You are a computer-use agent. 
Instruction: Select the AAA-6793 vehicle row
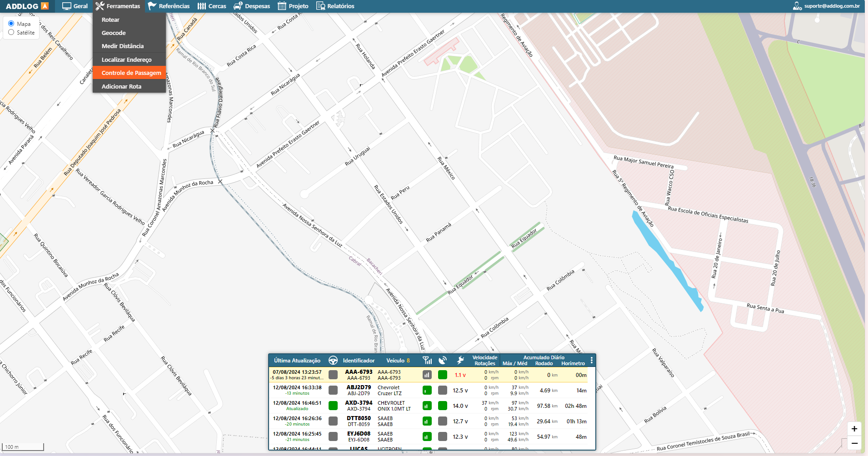pyautogui.click(x=358, y=375)
